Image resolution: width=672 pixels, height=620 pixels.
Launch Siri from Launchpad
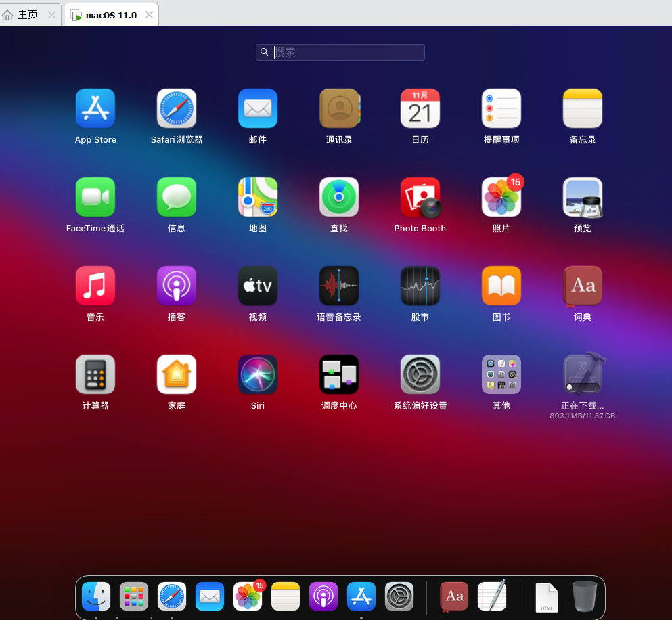pos(258,375)
